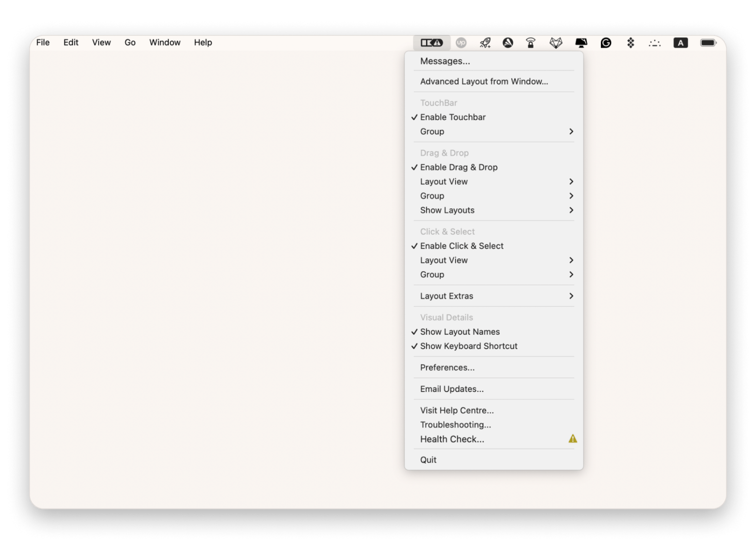
Task: Expand the Show Layouts submenu
Action: click(447, 210)
